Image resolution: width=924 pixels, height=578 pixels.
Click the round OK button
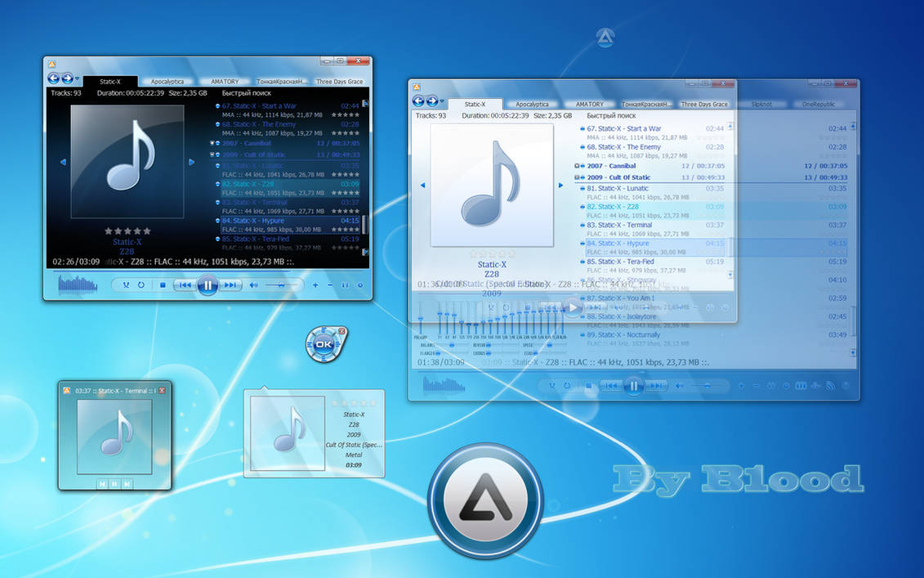click(x=323, y=344)
